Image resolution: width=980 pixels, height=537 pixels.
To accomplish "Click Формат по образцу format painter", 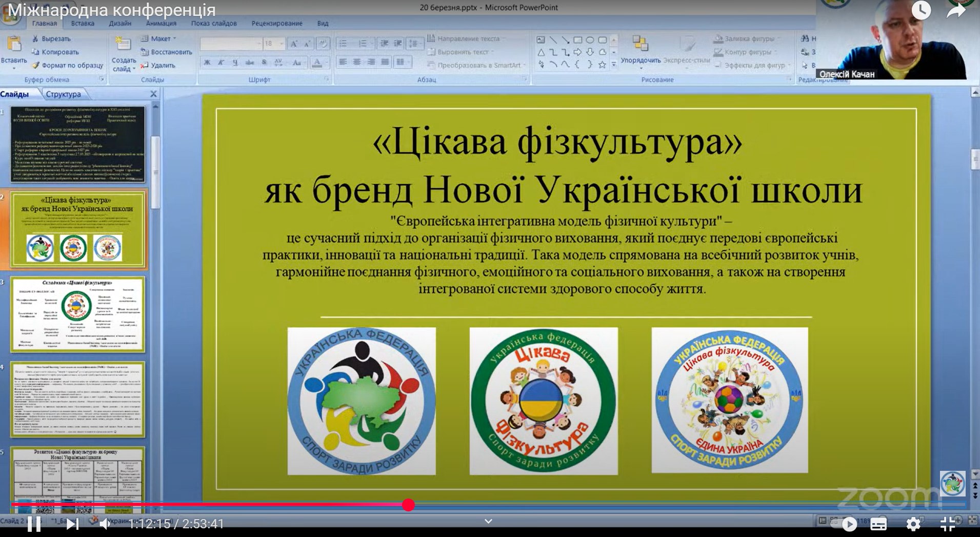I will pos(68,66).
